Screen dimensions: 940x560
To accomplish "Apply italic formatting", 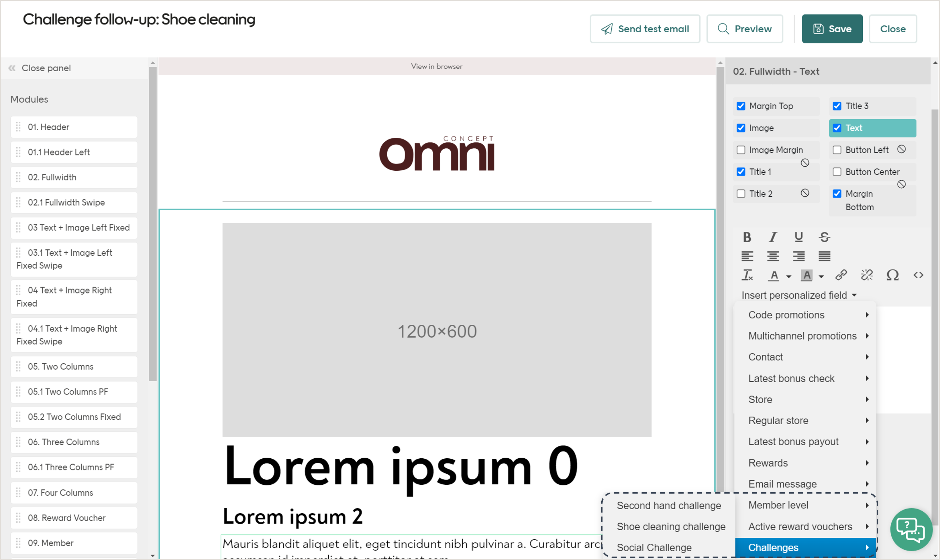I will [773, 237].
